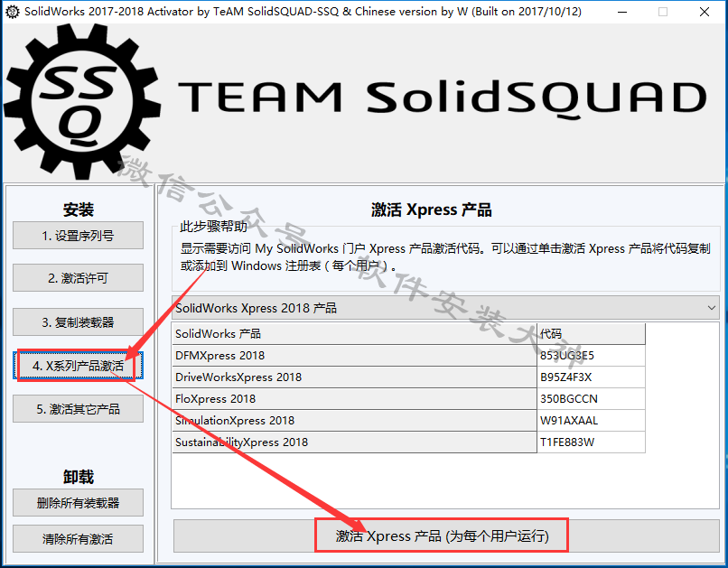Click the 删除所有装载器 uninstall button
Screen dimensions: 728x568
pyautogui.click(x=78, y=503)
